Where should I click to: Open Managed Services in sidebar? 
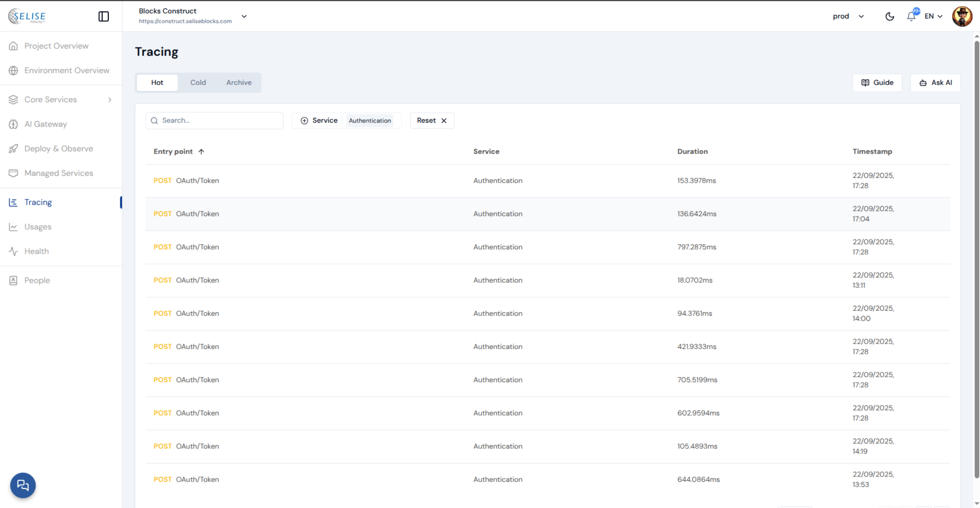[58, 173]
